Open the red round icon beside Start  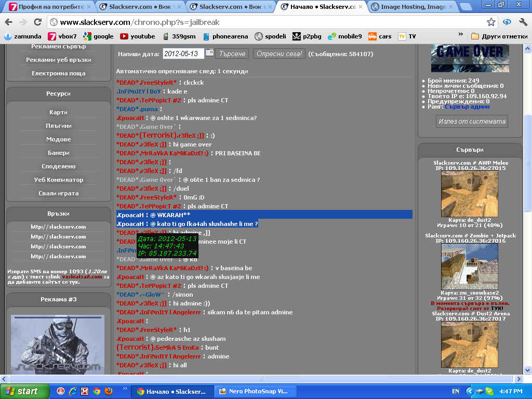61,391
